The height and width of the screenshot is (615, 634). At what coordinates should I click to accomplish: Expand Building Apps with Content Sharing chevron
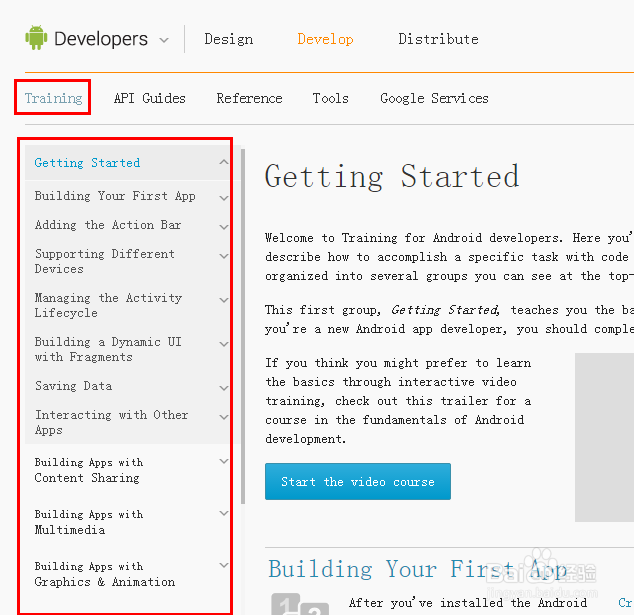click(x=224, y=461)
